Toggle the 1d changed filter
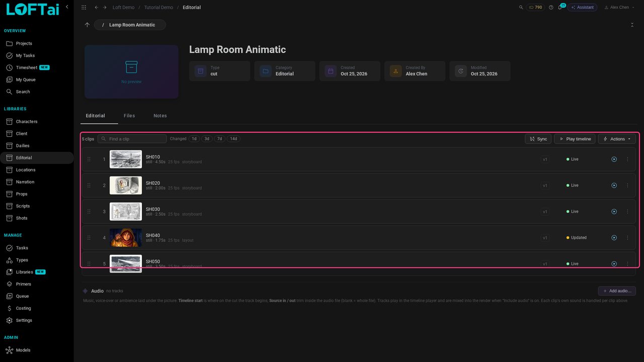The height and width of the screenshot is (362, 644). (194, 139)
